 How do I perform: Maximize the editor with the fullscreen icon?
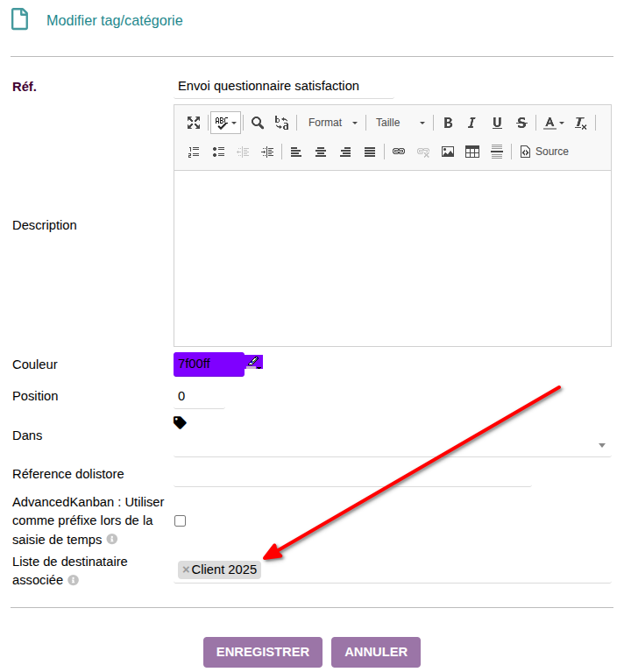click(194, 123)
